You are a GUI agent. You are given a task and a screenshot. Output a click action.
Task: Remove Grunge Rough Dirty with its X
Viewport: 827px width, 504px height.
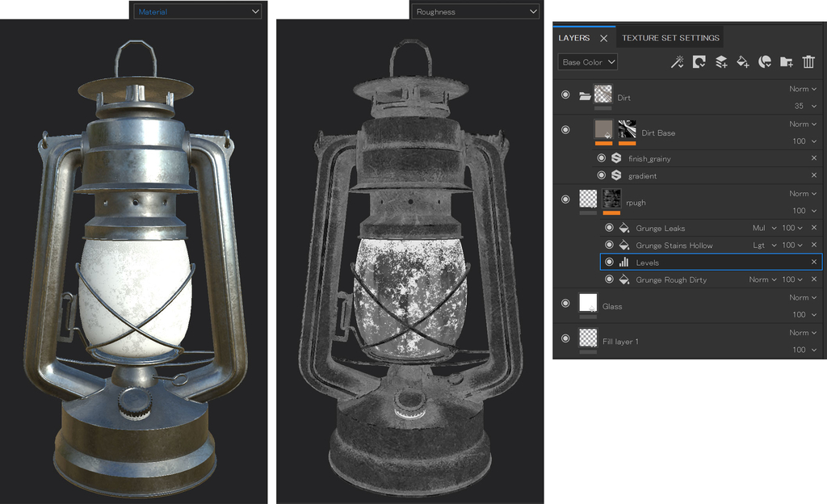point(814,279)
